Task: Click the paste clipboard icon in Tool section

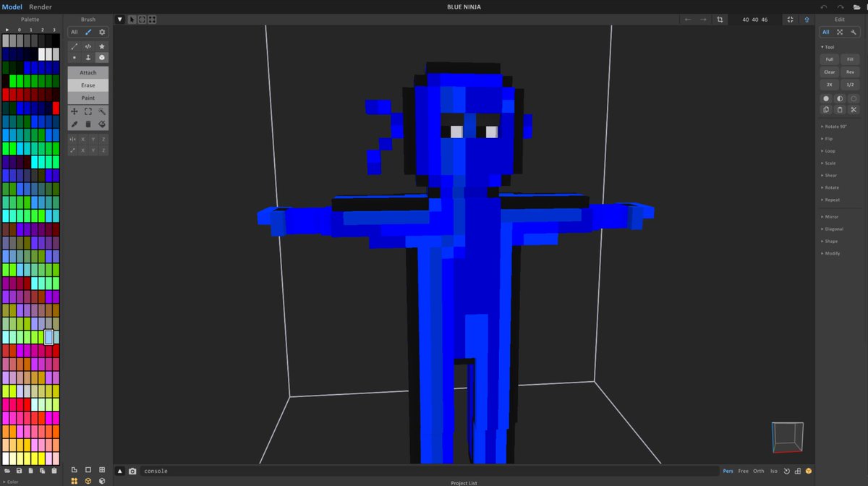Action: click(840, 110)
